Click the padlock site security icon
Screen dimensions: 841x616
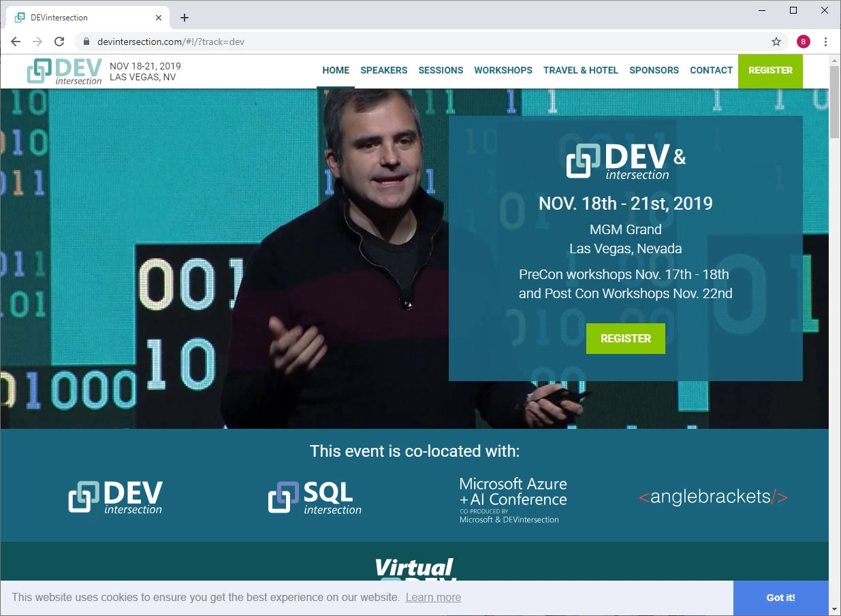(86, 42)
